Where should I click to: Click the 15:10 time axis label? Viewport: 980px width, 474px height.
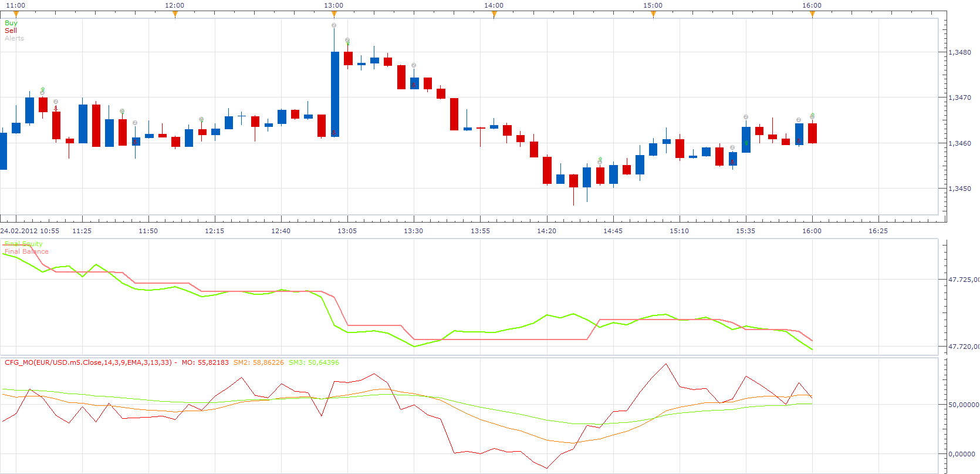[x=680, y=231]
